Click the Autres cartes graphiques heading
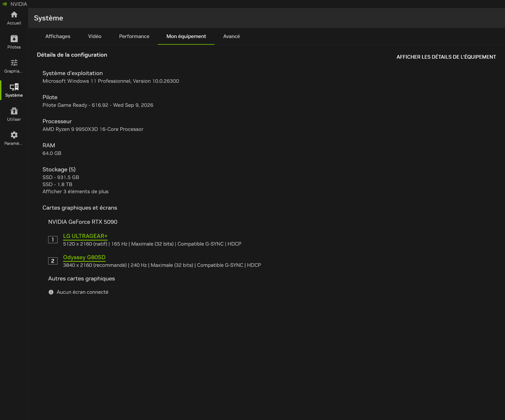Viewport: 505px width, 420px height. point(82,278)
